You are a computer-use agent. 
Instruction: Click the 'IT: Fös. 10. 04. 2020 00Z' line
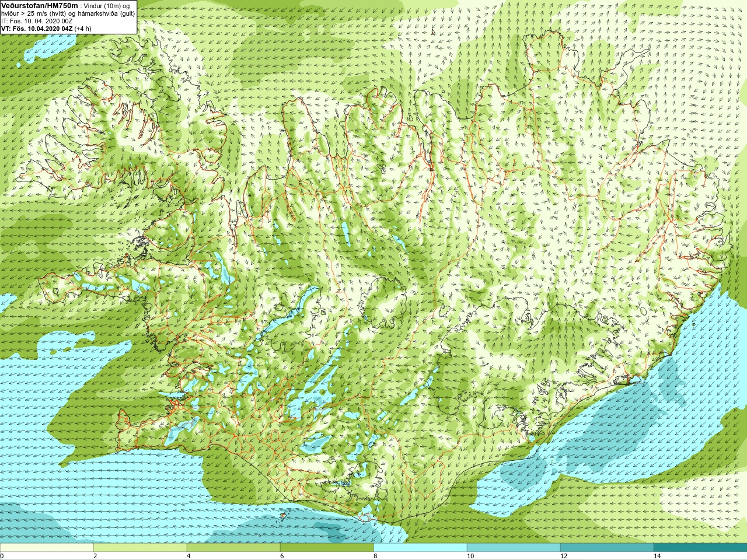pos(37,21)
